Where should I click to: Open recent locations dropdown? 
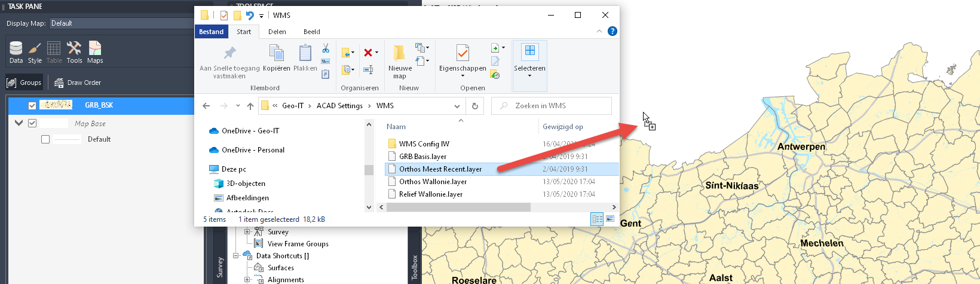pyautogui.click(x=238, y=106)
